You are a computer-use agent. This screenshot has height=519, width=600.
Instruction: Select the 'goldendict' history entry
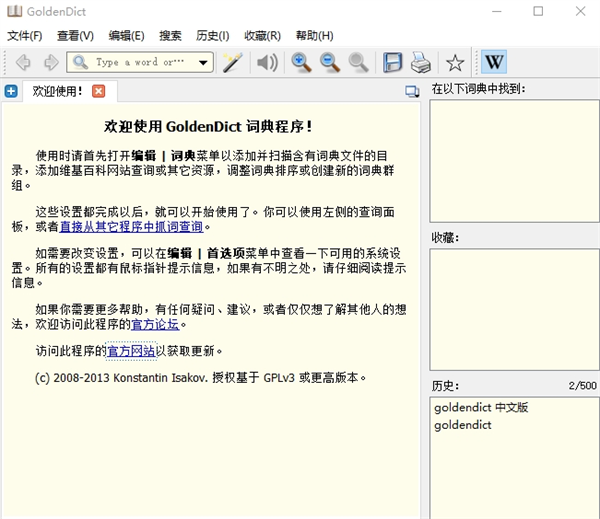coord(463,425)
